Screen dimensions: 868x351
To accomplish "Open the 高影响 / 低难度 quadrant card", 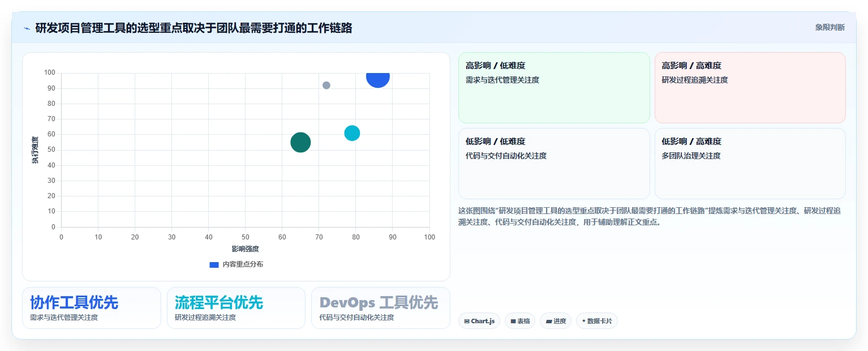I will pos(554,88).
